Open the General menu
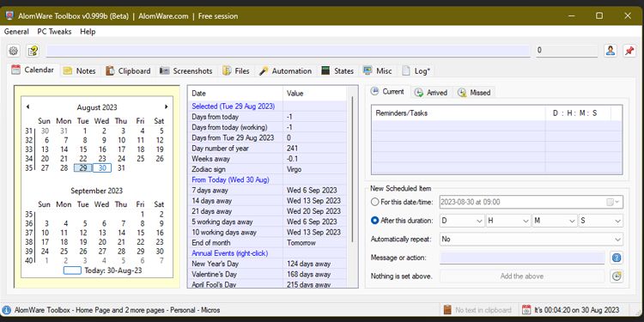 [16, 32]
